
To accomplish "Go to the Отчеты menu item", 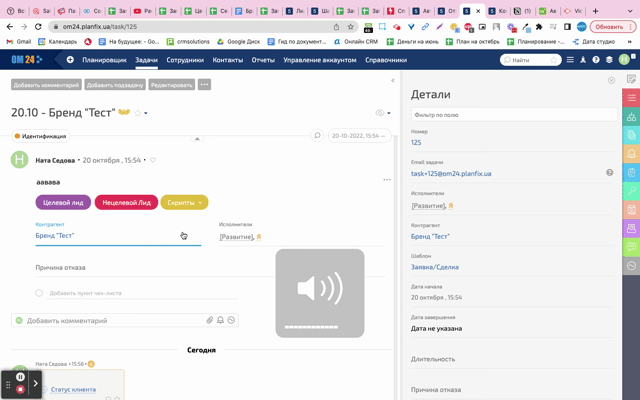I will (x=263, y=60).
